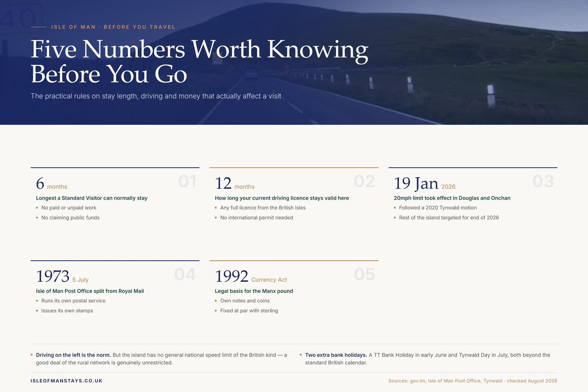Click the "Runs its own postal service" bullet
The height and width of the screenshot is (392, 588).
[73, 301]
